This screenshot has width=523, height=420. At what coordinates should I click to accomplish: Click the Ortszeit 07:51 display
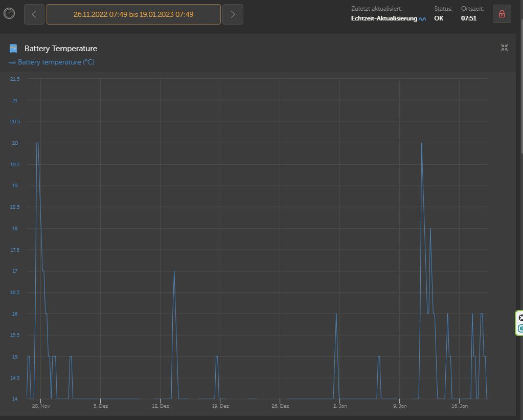pos(469,19)
